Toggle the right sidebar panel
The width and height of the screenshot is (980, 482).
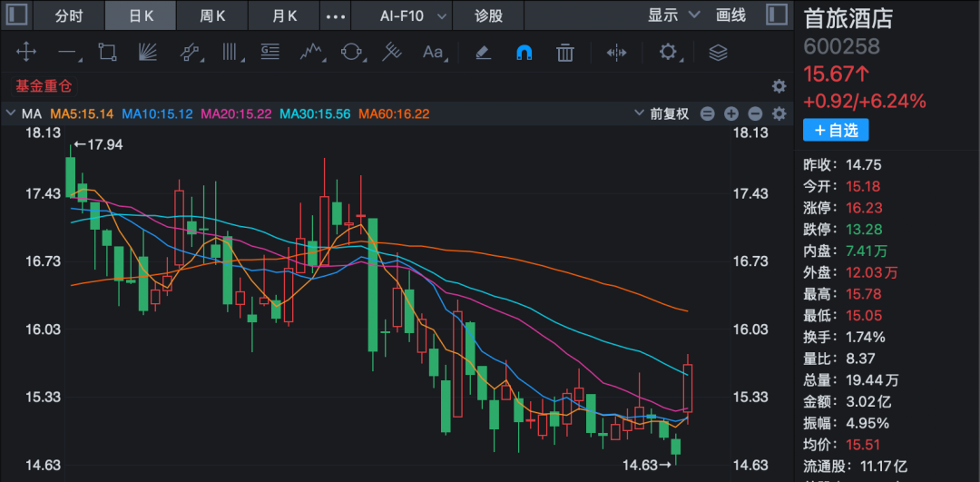pyautogui.click(x=777, y=15)
